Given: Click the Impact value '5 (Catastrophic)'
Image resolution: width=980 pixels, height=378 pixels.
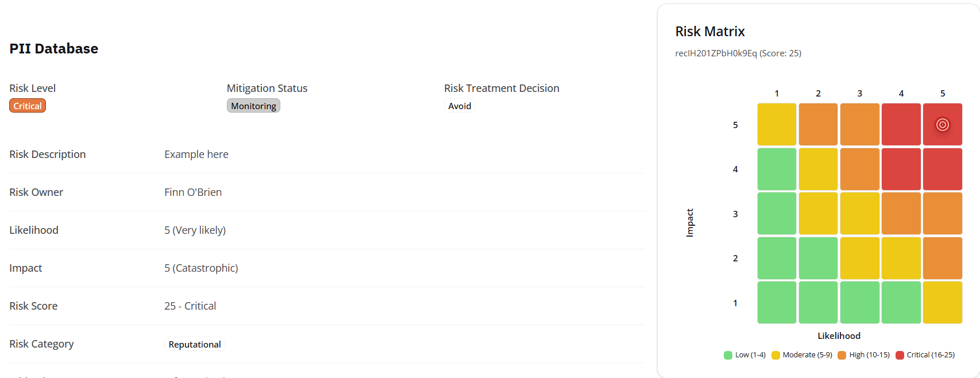Looking at the screenshot, I should click(x=201, y=268).
